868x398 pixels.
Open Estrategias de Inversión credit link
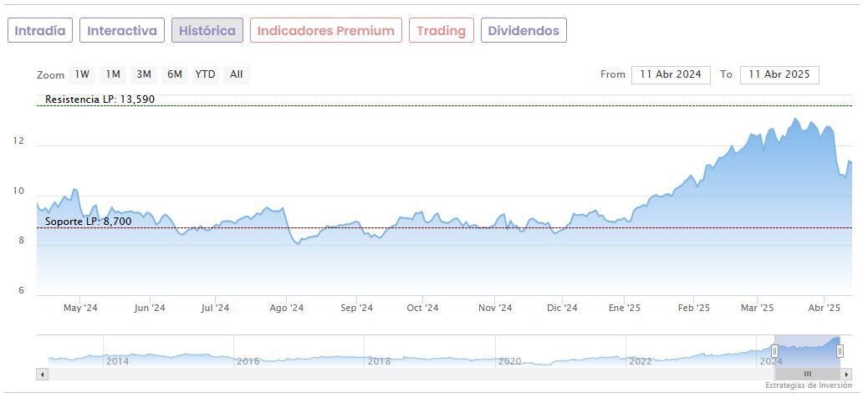pyautogui.click(x=808, y=385)
